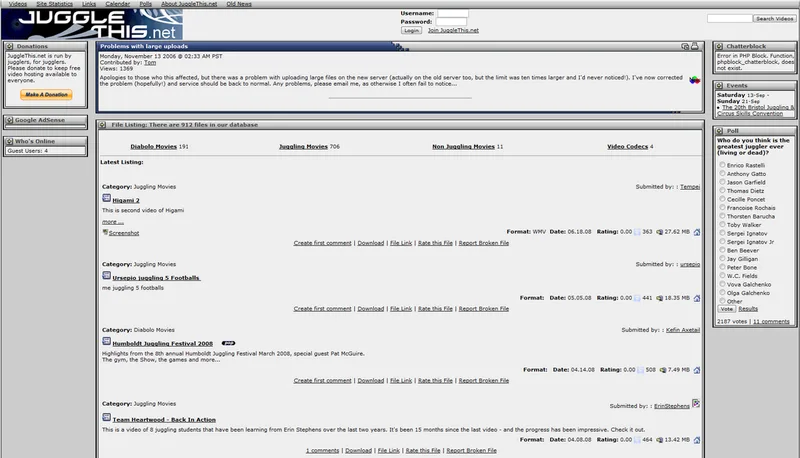Screen dimensions: 800x458
Task: Click homepage icon in Higami 2 row
Action: (696, 232)
